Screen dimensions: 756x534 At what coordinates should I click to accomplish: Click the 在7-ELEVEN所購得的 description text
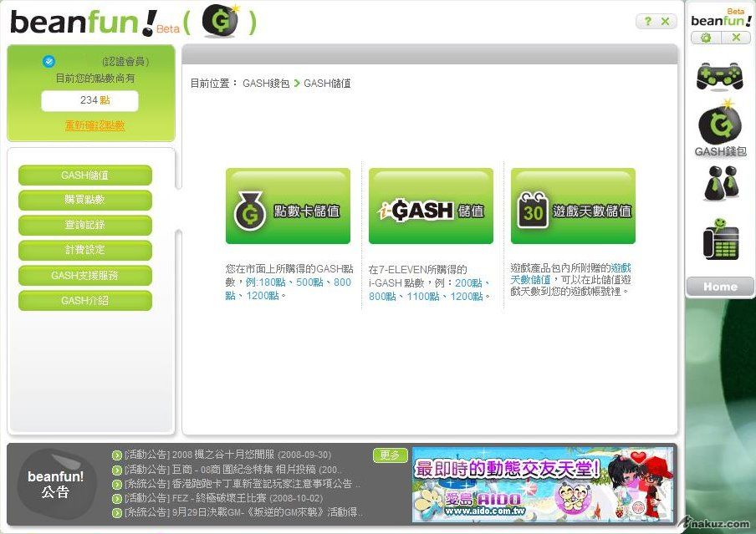pyautogui.click(x=417, y=270)
